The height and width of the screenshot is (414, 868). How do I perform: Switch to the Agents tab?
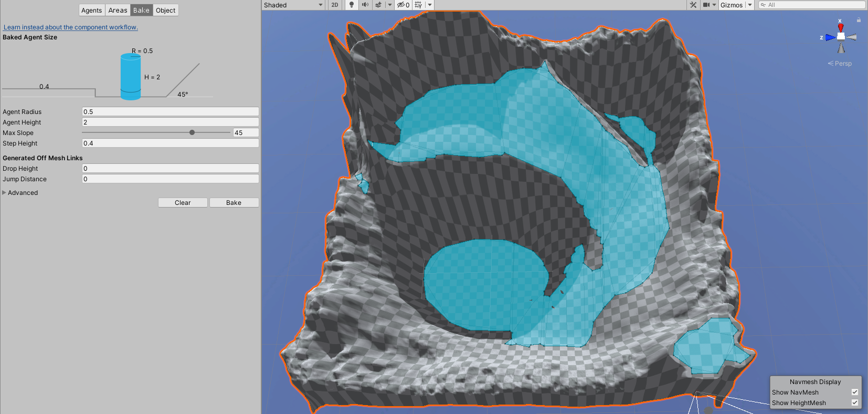pos(91,10)
